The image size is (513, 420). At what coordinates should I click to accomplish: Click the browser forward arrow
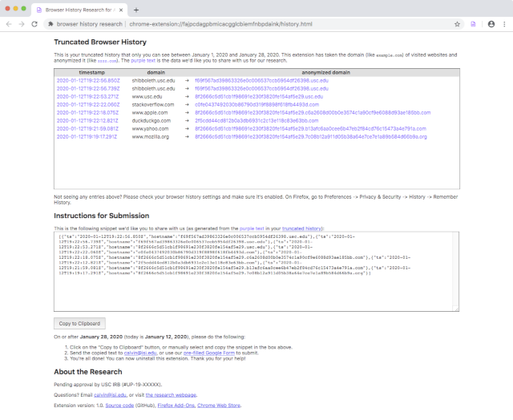[22, 24]
